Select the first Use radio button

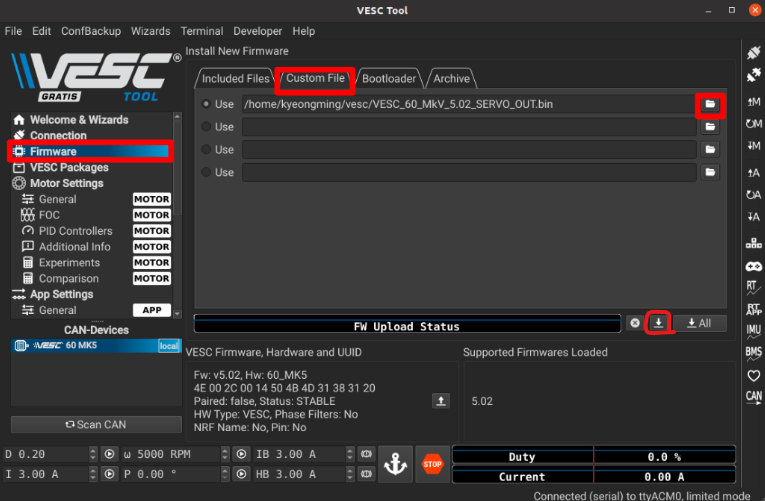(206, 104)
